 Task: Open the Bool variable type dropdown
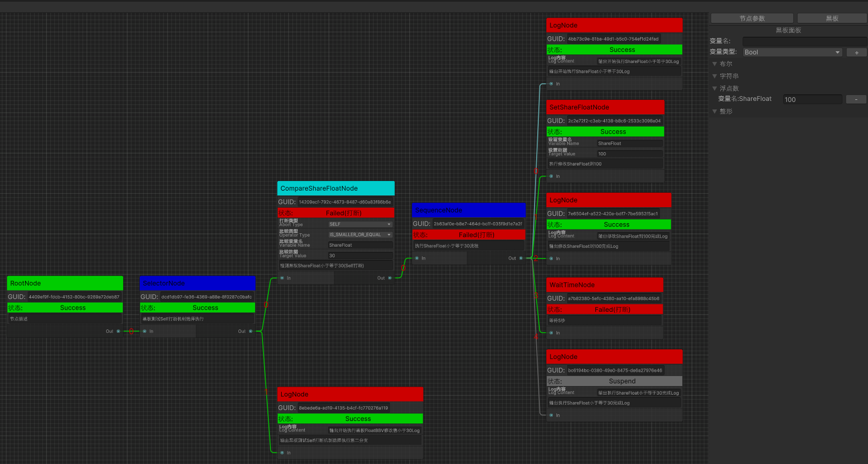click(792, 52)
